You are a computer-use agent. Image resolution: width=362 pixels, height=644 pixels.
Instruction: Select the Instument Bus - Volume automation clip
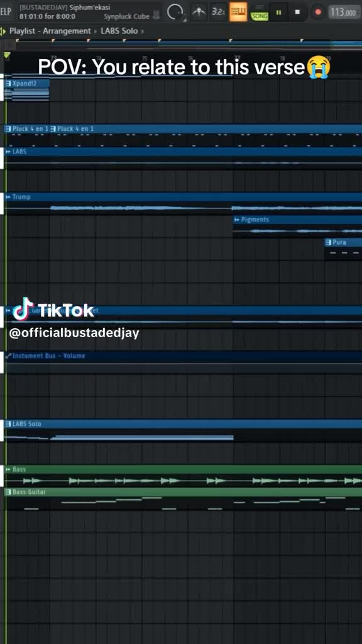183,362
